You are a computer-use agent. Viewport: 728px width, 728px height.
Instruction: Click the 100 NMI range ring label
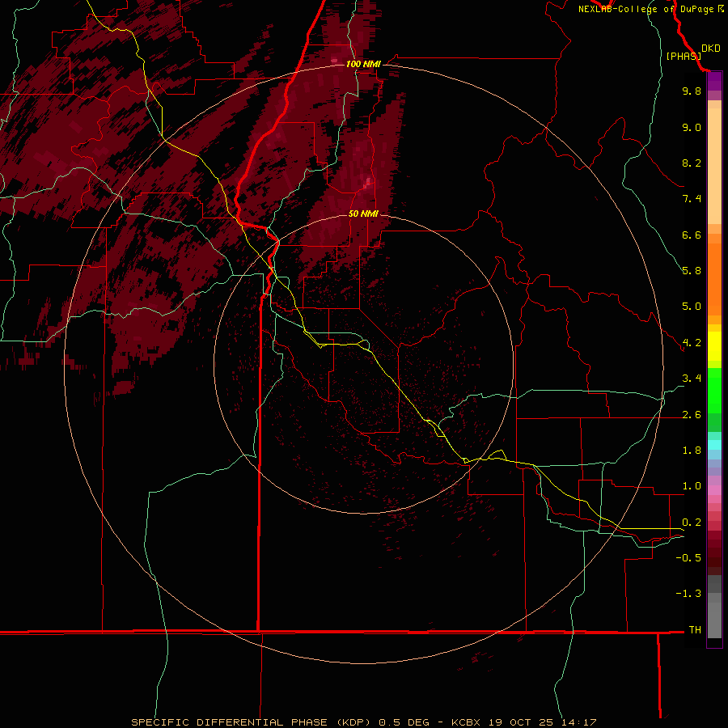point(363,64)
